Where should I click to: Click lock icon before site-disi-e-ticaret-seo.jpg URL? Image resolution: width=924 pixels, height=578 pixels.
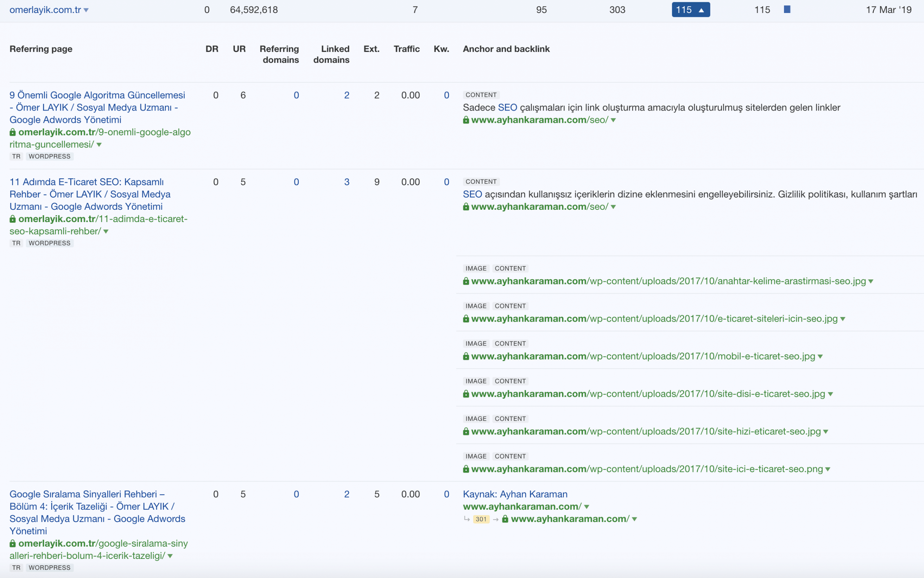(466, 394)
